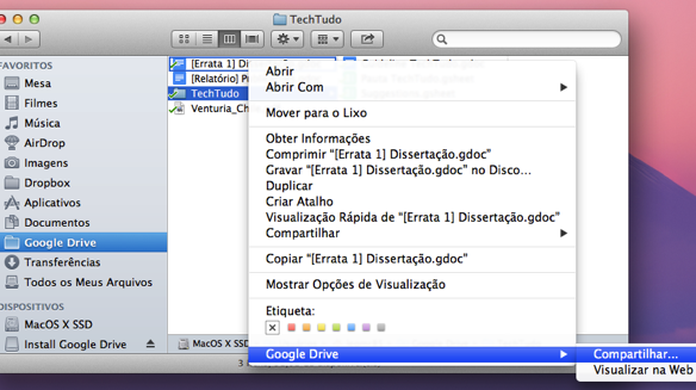Click in the Finder search field
The height and width of the screenshot is (390, 696).
point(526,39)
